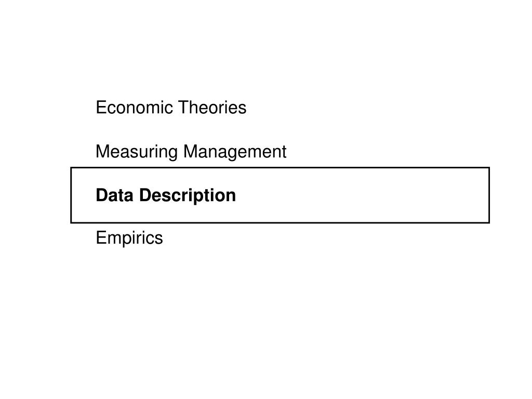Select the Economic Theories line
The width and height of the screenshot is (532, 399).
click(171, 108)
